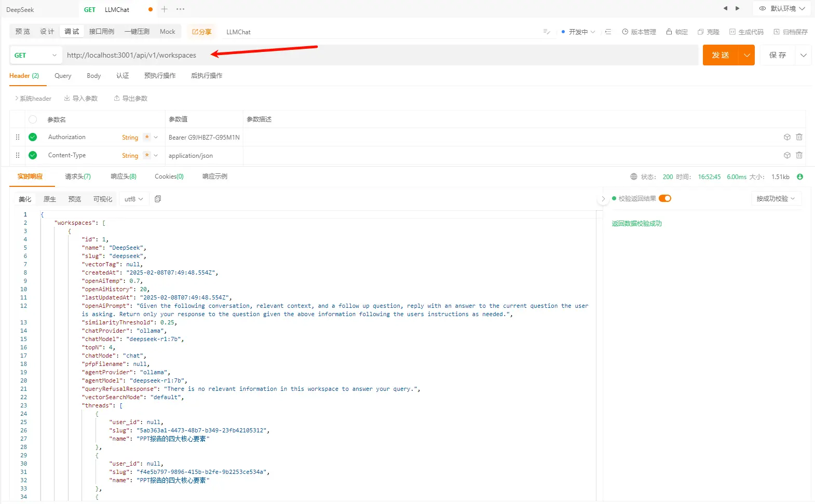Uncheck the Content-Type header checkbox
The image size is (815, 504).
(33, 155)
